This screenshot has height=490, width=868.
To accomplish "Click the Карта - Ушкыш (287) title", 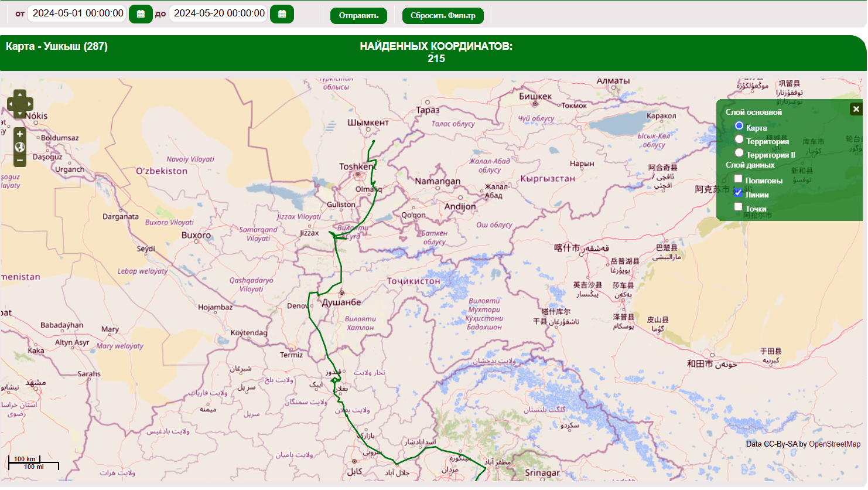I will (57, 46).
